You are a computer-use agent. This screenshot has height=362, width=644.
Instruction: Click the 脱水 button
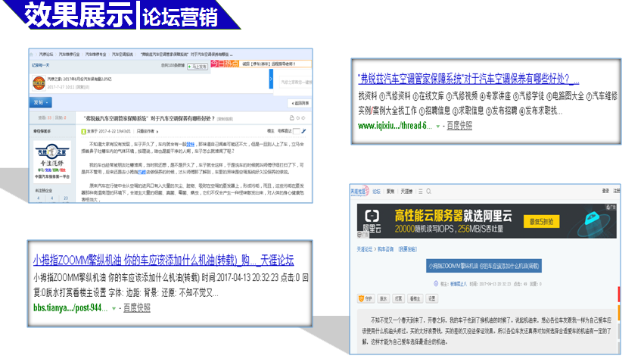coord(383,298)
